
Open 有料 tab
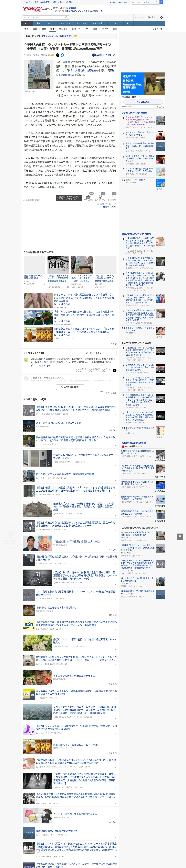pos(128,24)
